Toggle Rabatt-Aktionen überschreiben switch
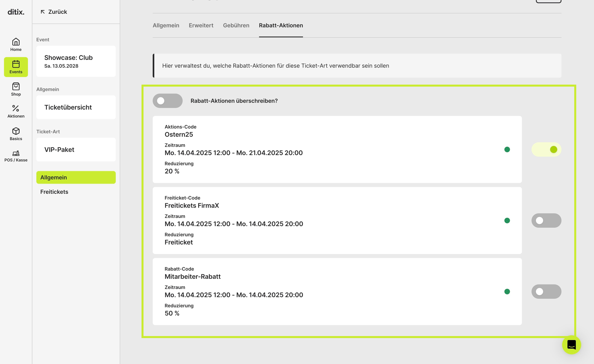 pos(167,101)
